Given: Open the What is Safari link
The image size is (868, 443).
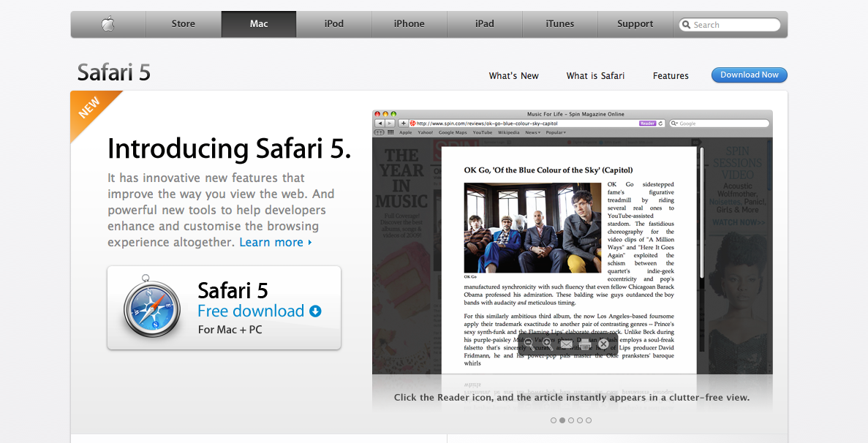Looking at the screenshot, I should coord(595,76).
